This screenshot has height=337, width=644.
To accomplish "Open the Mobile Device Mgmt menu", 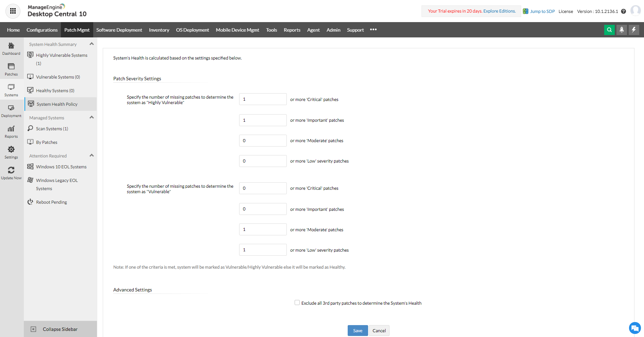I will tap(237, 30).
